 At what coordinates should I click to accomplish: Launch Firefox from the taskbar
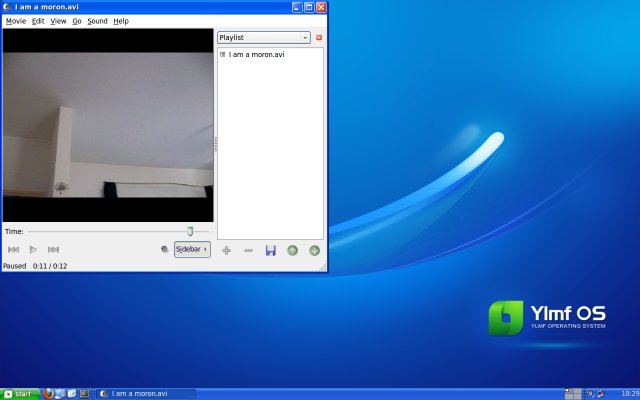[x=48, y=394]
